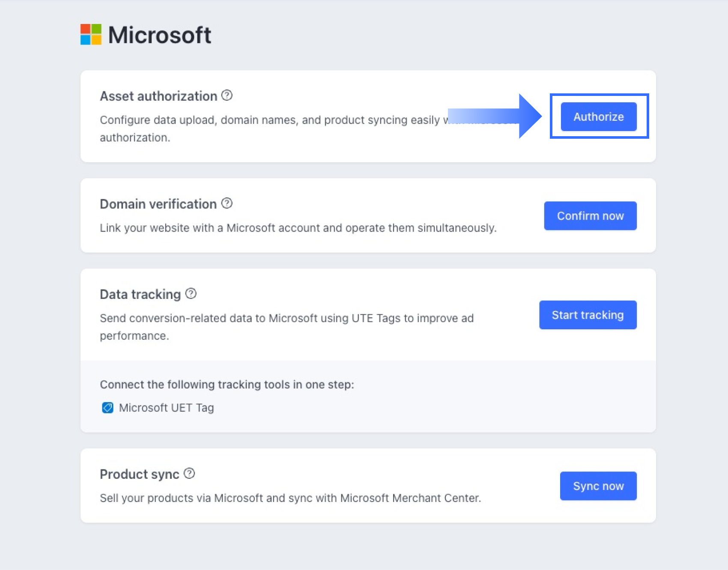
Task: Click the Microsoft UET Tag label
Action: pyautogui.click(x=166, y=408)
